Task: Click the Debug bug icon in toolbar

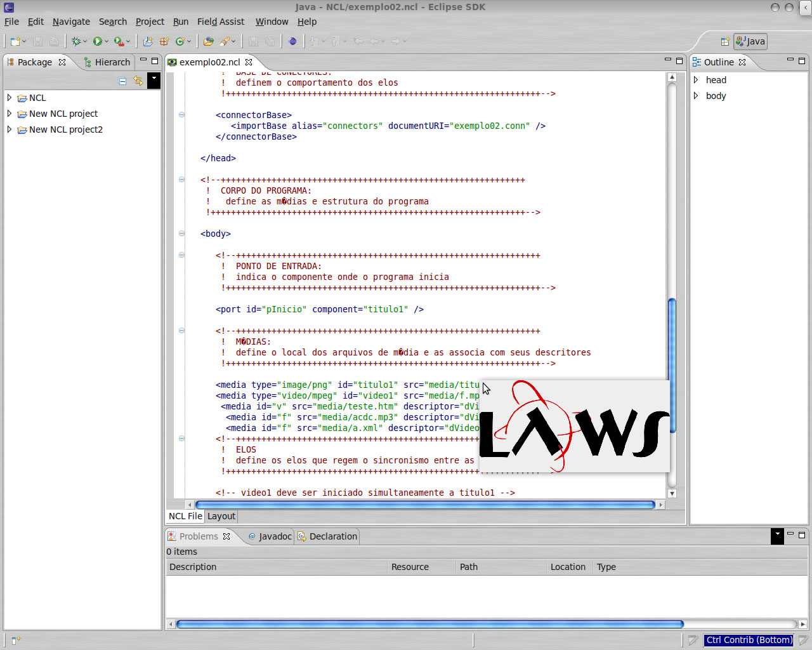Action: coord(76,41)
